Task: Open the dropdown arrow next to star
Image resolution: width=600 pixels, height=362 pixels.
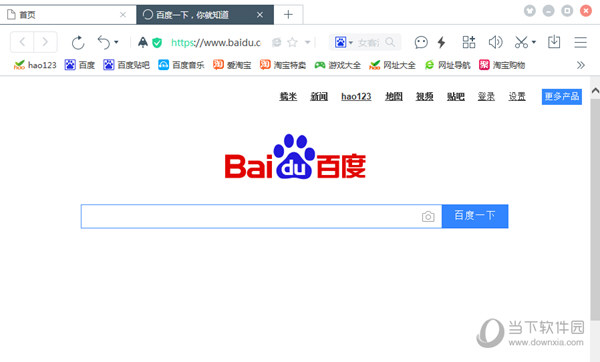Action: [307, 42]
